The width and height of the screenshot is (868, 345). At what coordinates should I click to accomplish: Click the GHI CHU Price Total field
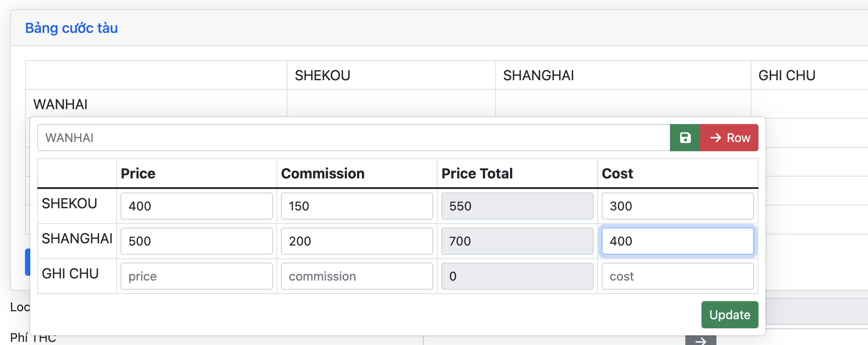tap(517, 276)
